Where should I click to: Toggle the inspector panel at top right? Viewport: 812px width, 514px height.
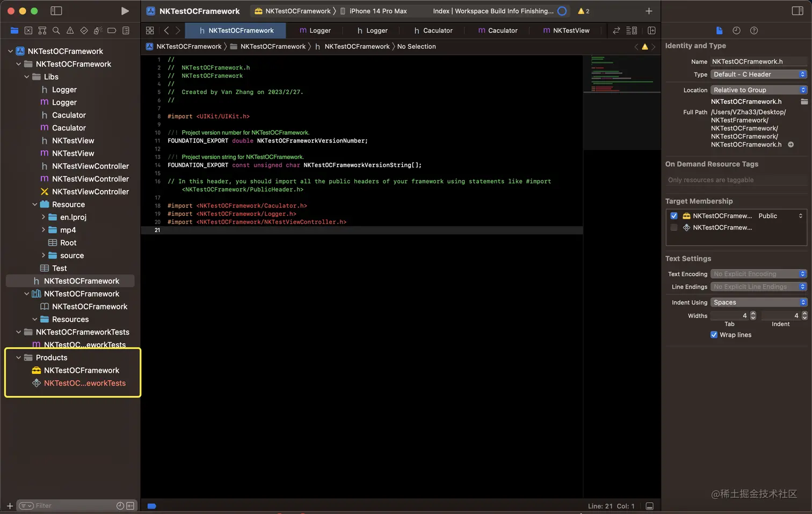[x=798, y=11]
